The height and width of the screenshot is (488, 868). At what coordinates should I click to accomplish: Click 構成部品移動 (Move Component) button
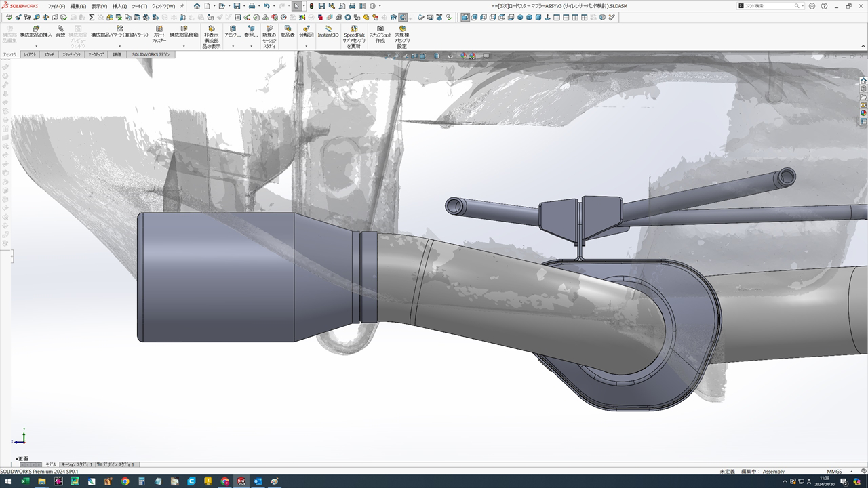184,32
